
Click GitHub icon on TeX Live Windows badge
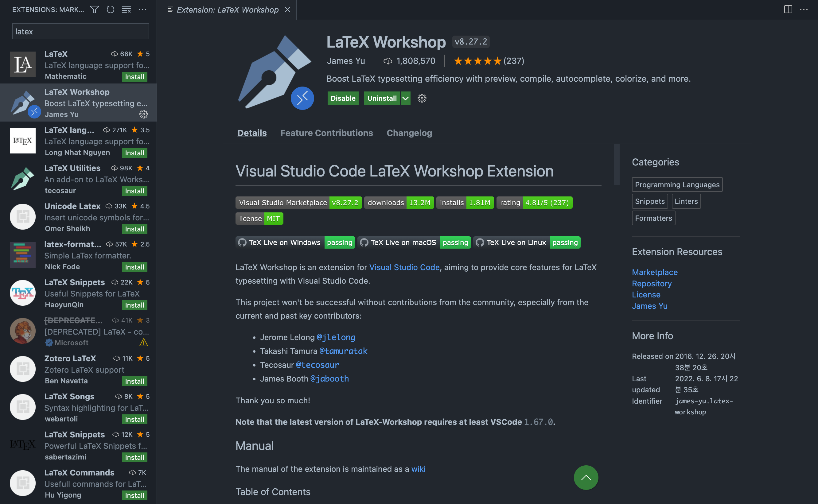tap(243, 242)
